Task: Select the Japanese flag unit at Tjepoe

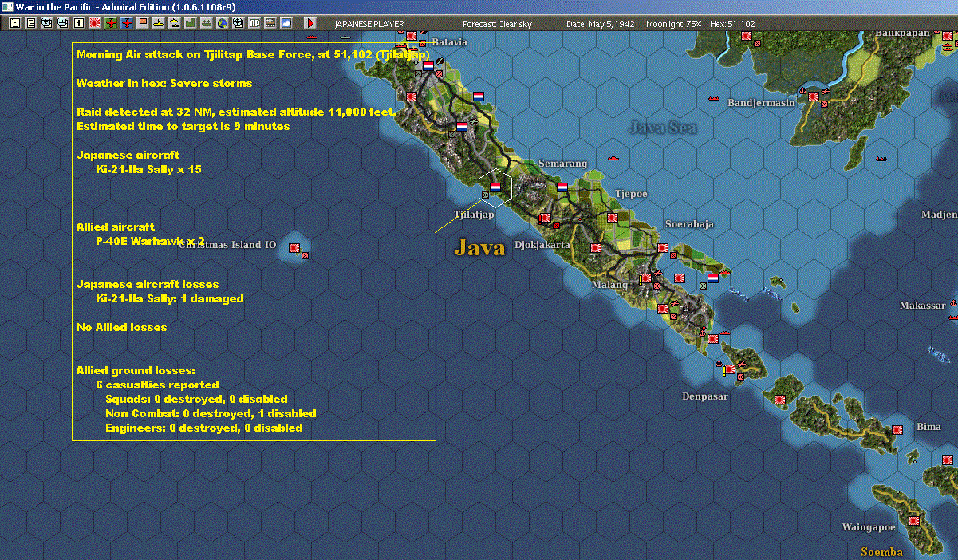Action: [613, 217]
